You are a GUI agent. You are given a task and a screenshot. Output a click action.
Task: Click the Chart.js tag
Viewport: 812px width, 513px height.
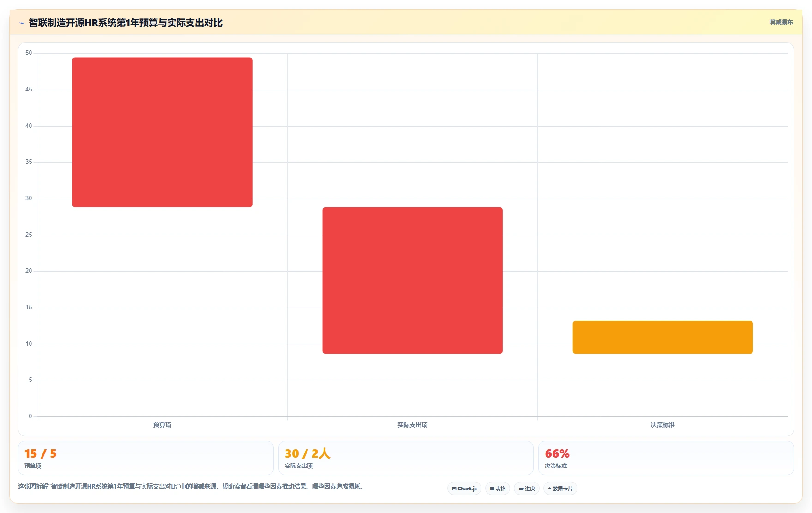click(464, 489)
